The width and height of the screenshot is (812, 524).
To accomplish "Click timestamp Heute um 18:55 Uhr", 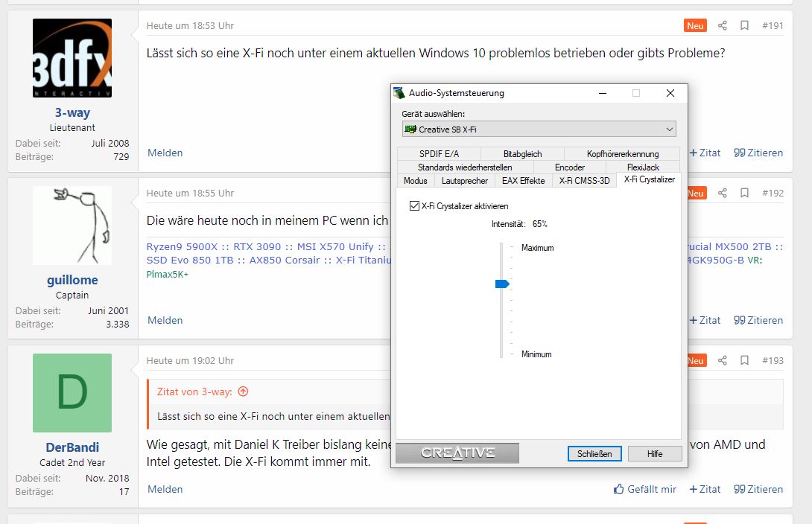I will coord(190,193).
